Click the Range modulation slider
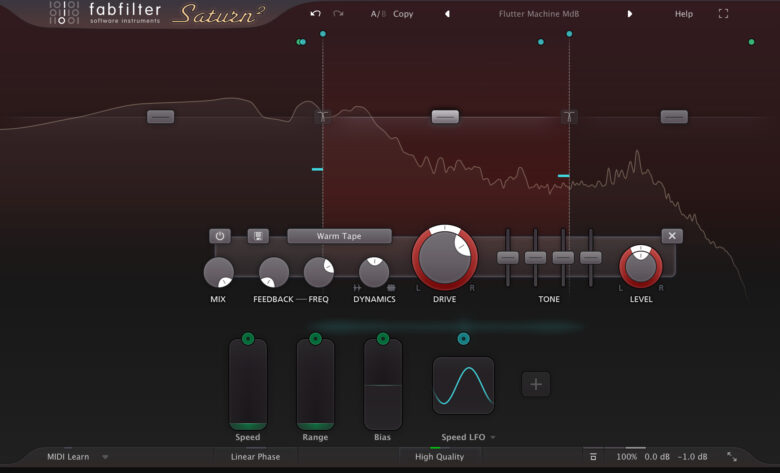The image size is (780, 473). 315,384
